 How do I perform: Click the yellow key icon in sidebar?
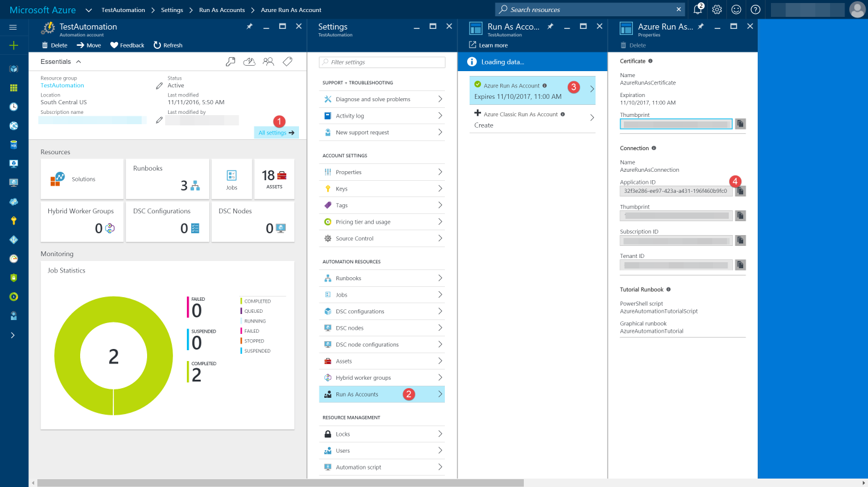[x=13, y=221]
